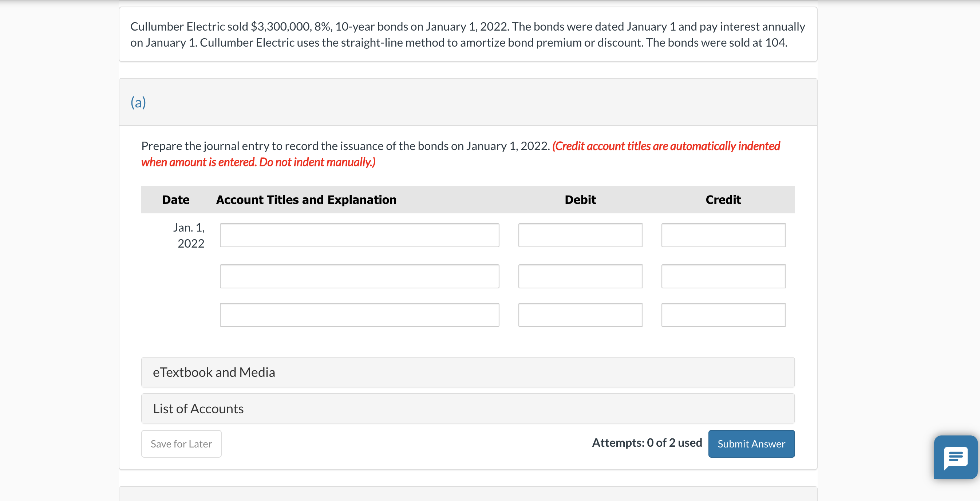Click the red credit indentation instruction text
This screenshot has height=501, width=980.
(460, 154)
